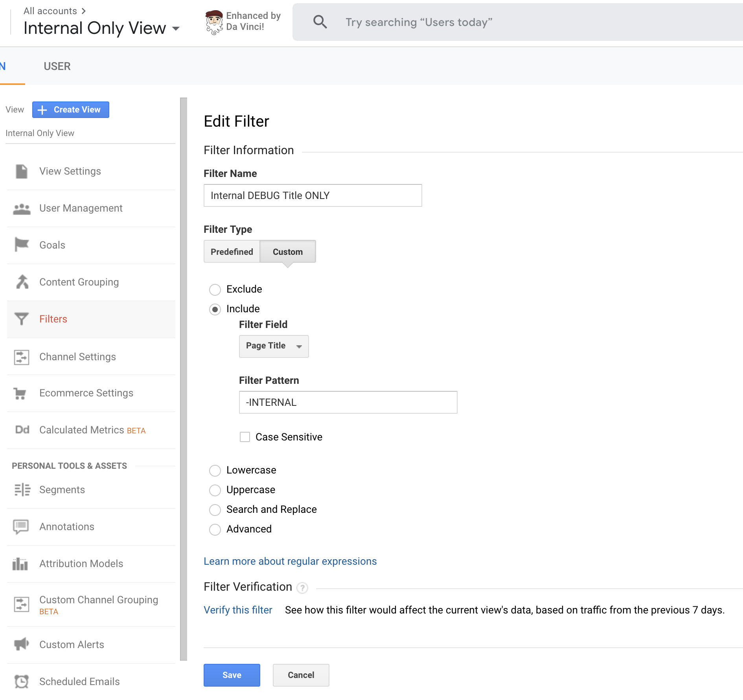
Task: Click the Custom Alerts megaphone icon
Action: click(x=22, y=644)
